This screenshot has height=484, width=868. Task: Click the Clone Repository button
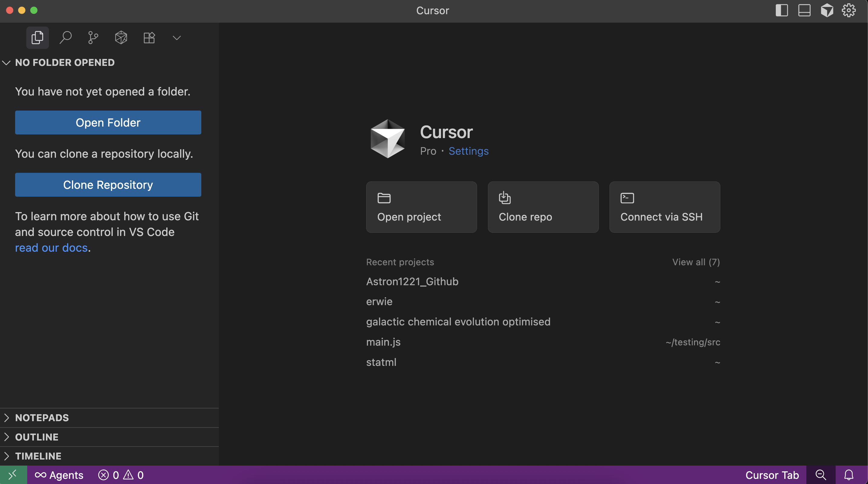pos(108,185)
